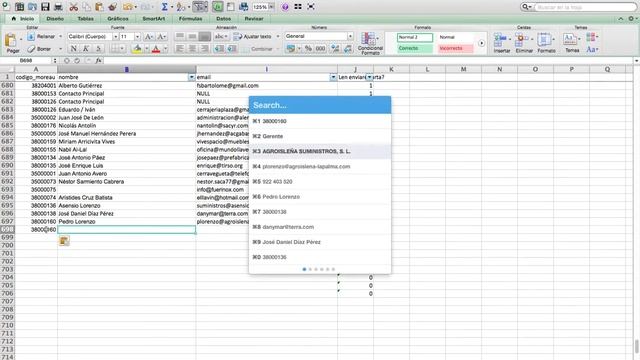Image resolution: width=640 pixels, height=360 pixels.
Task: Apply italic with the K button
Action: [86, 49]
